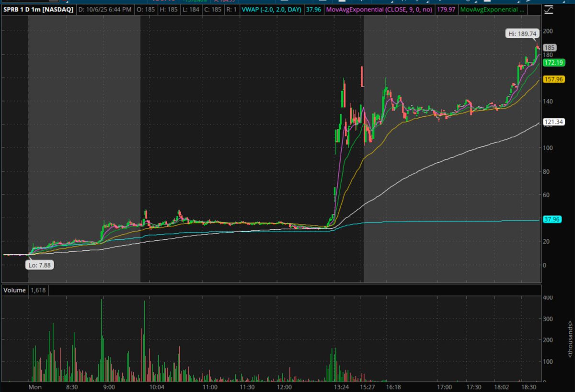Click the 1,618 volume value
The width and height of the screenshot is (575, 392).
(x=39, y=290)
